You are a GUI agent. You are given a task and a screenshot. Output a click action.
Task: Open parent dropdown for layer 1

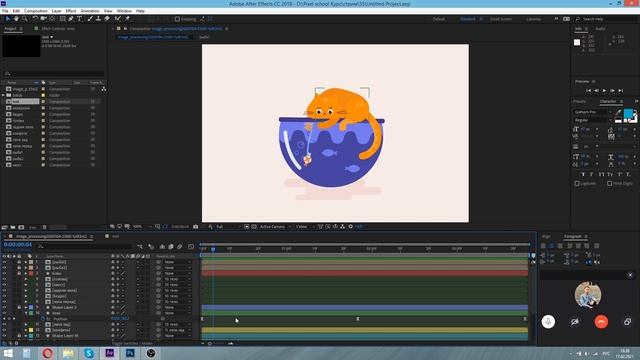coord(178,262)
